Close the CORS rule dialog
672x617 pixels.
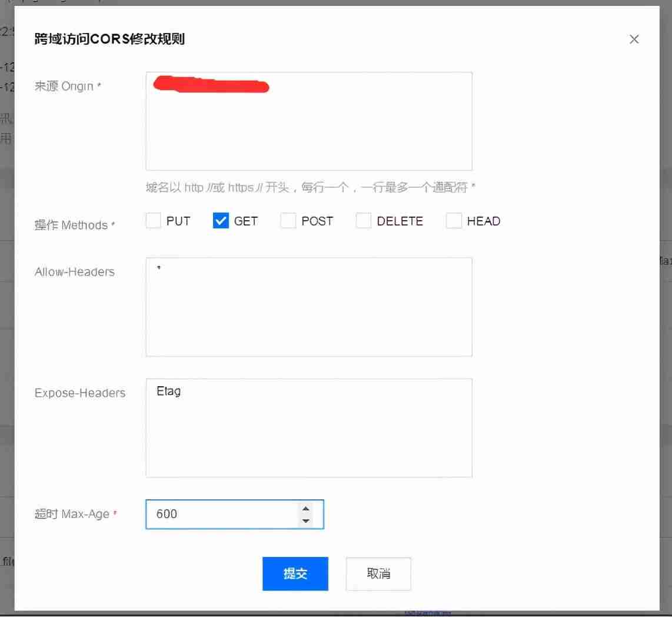634,39
